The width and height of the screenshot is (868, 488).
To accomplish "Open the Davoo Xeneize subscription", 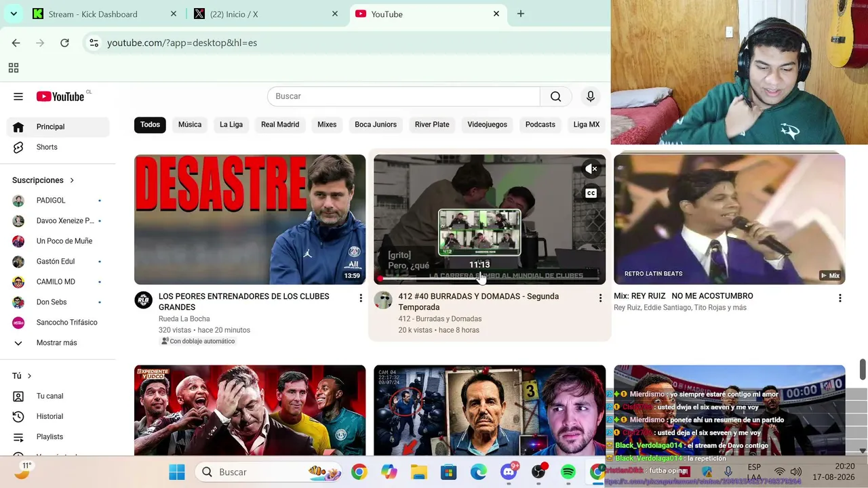I will click(x=58, y=221).
